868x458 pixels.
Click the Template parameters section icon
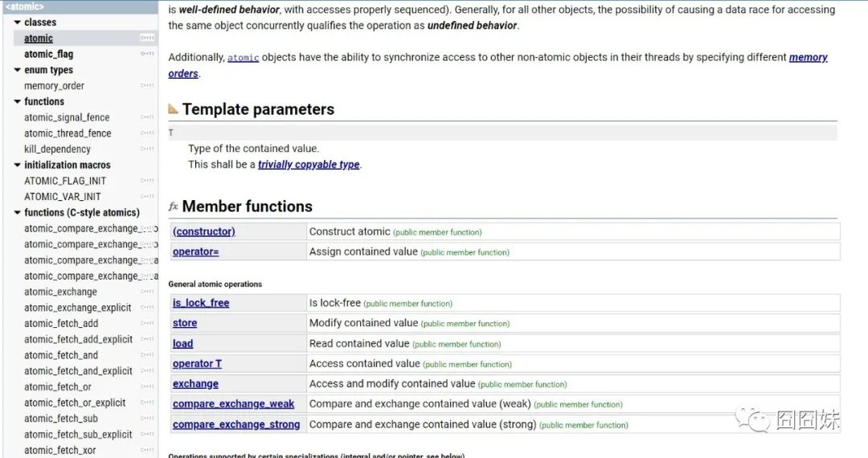click(x=174, y=109)
